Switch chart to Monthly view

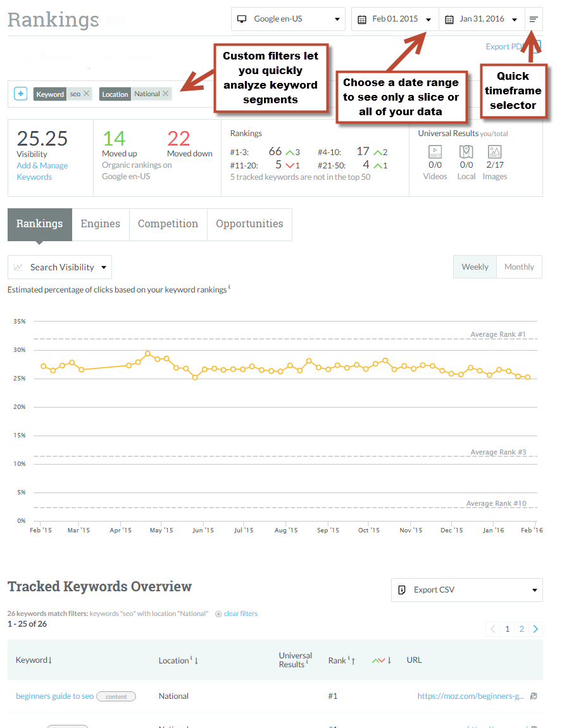coord(519,267)
